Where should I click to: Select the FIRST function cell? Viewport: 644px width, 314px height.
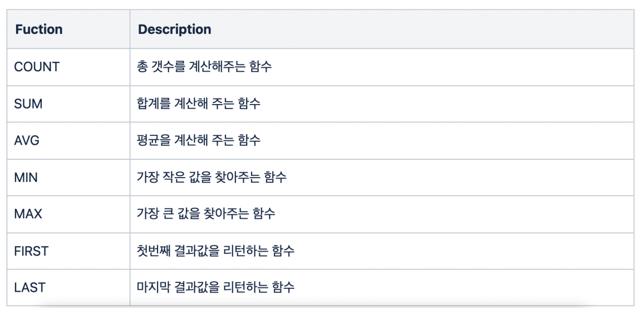31,251
